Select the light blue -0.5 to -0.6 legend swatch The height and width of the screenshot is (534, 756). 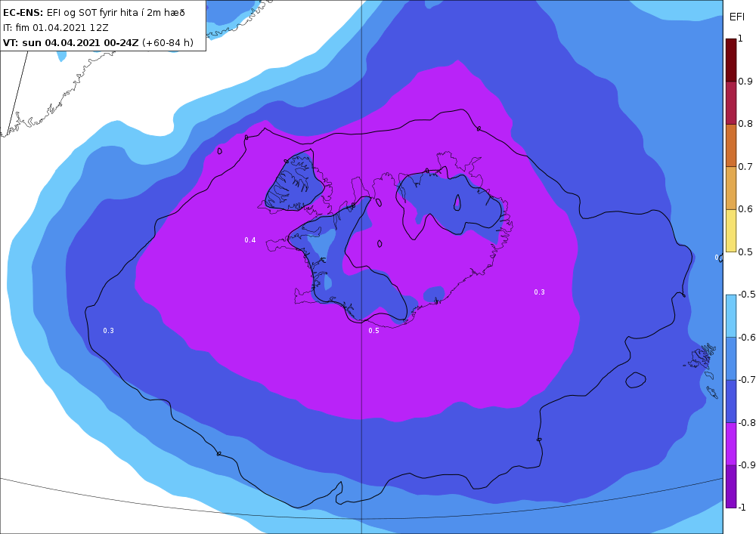coord(731,316)
